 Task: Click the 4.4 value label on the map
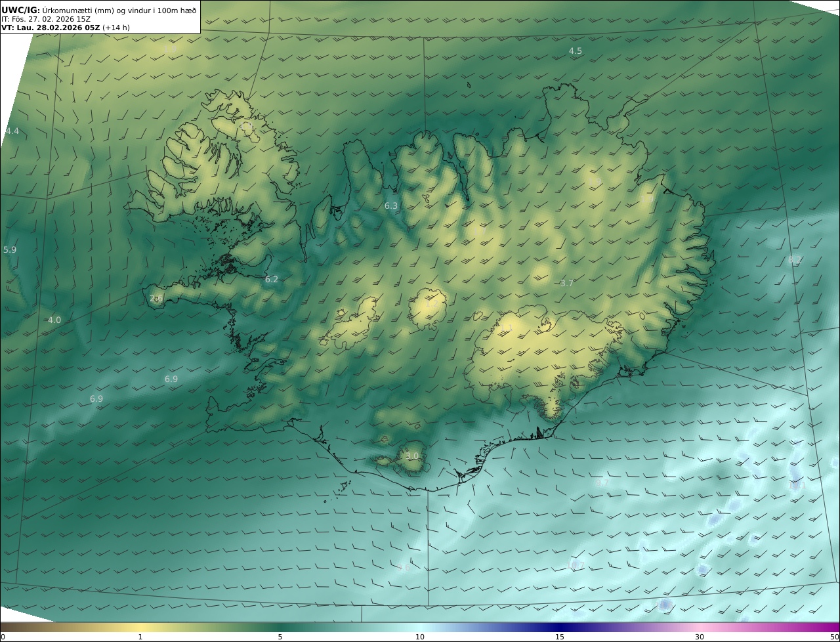[x=12, y=131]
